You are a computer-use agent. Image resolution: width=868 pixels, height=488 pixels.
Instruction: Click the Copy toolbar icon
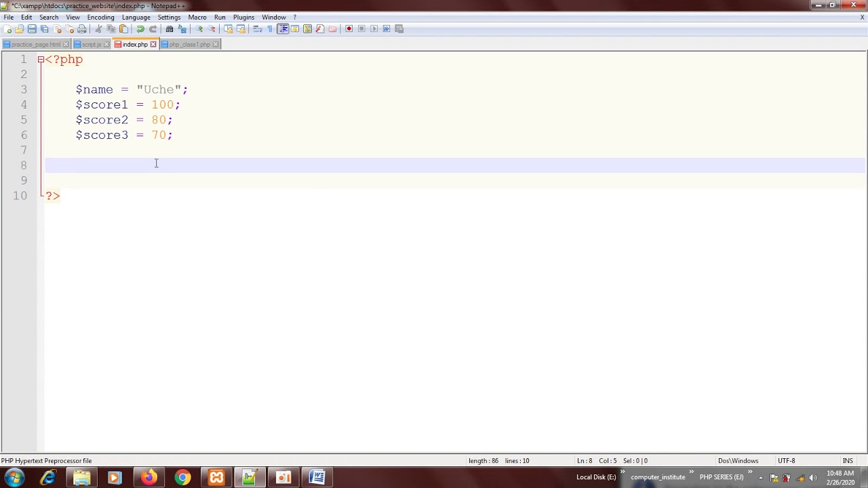pyautogui.click(x=111, y=28)
